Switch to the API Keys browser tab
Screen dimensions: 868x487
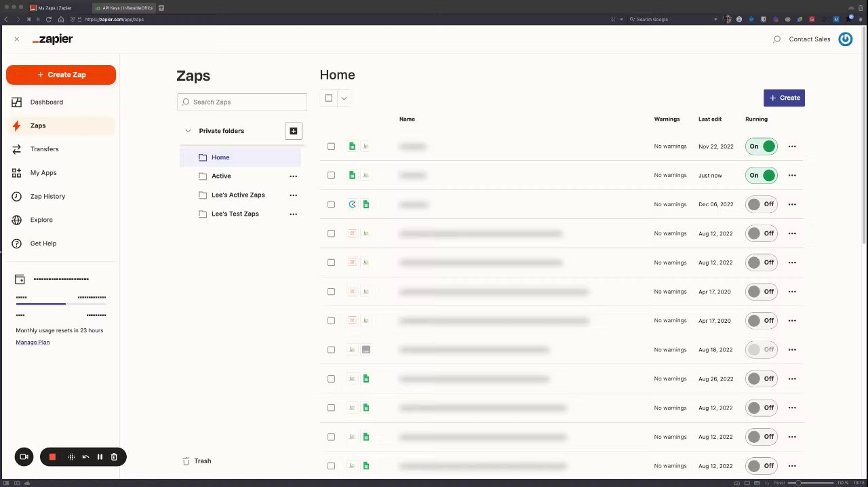tap(124, 7)
